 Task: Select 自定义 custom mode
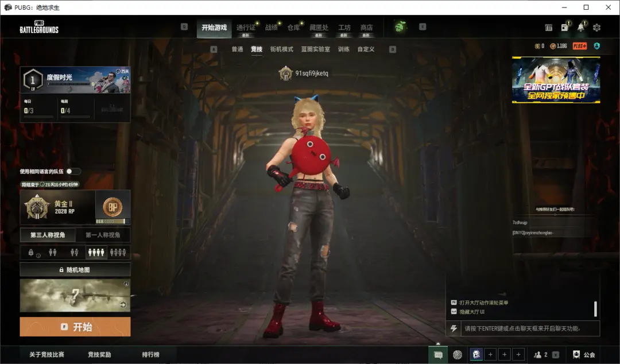tap(366, 49)
